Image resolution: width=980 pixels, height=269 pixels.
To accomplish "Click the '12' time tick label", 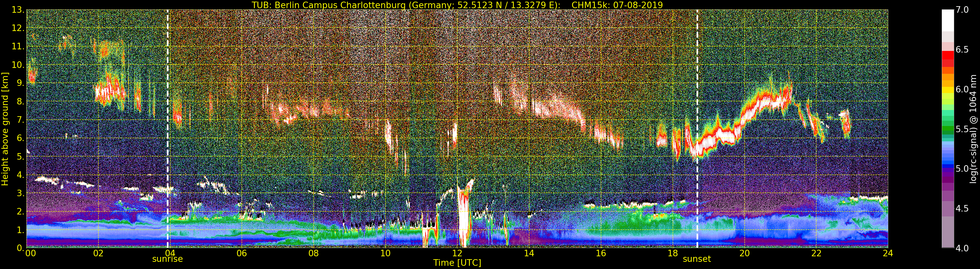I will pos(457,253).
